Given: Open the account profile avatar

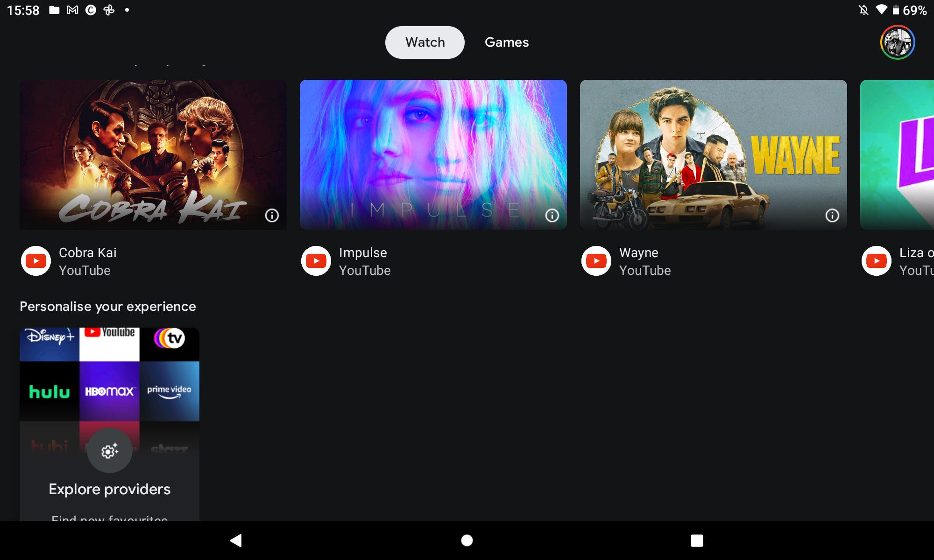Looking at the screenshot, I should (897, 42).
